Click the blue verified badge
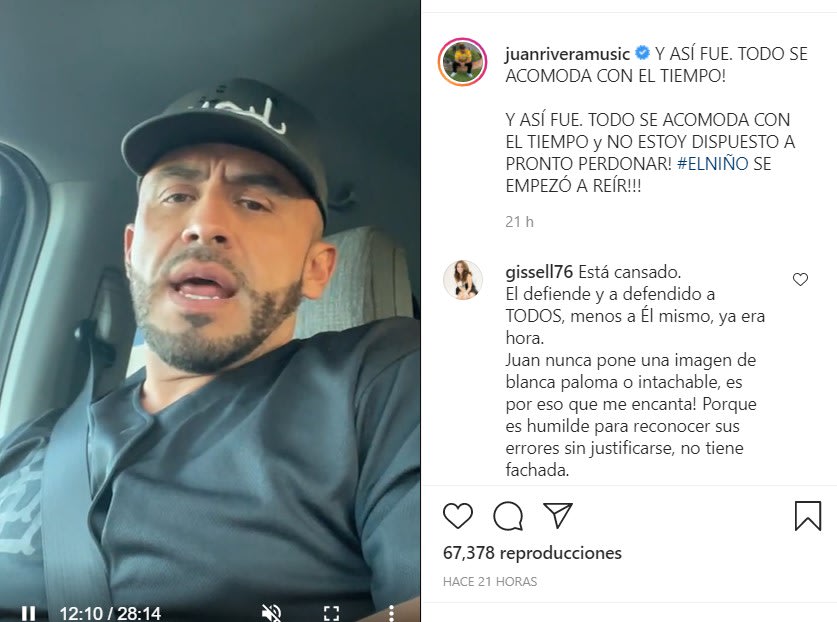Viewport: 837px width, 622px height. pyautogui.click(x=643, y=53)
